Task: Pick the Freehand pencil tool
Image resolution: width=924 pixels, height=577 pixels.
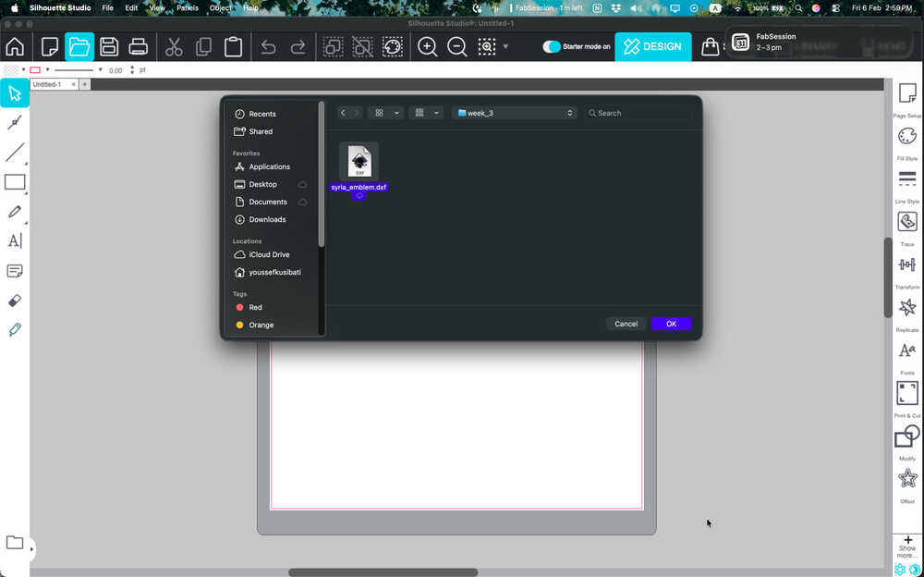Action: pos(15,211)
